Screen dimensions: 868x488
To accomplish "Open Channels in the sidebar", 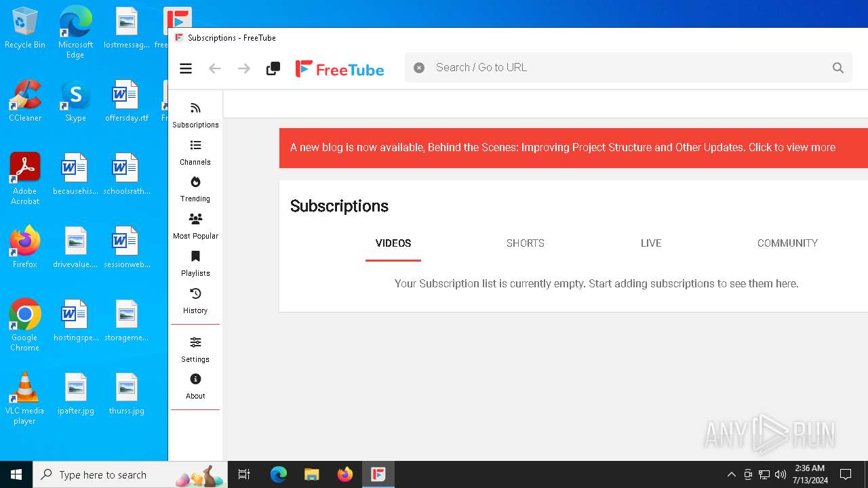I will point(195,152).
